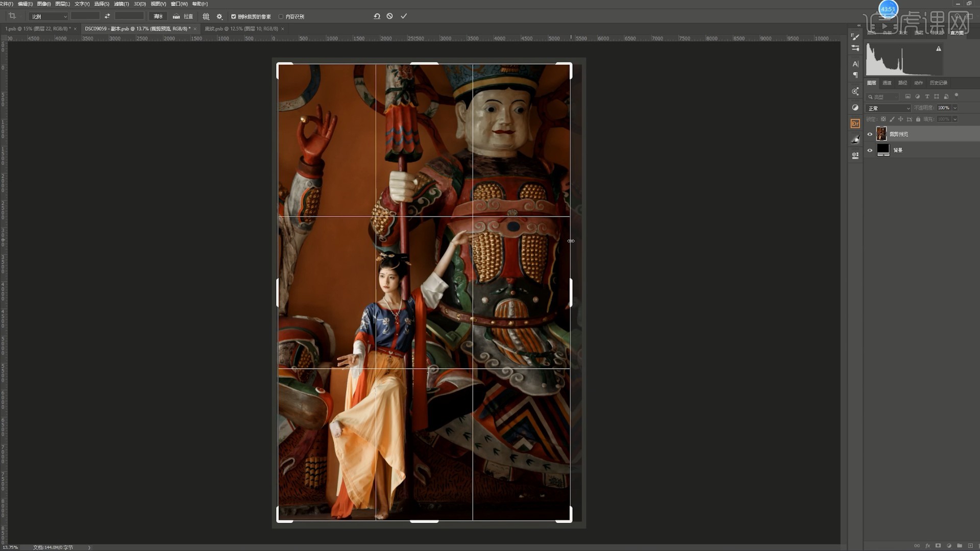This screenshot has height=551, width=980.
Task: Hide the 背景 layer
Action: 870,150
